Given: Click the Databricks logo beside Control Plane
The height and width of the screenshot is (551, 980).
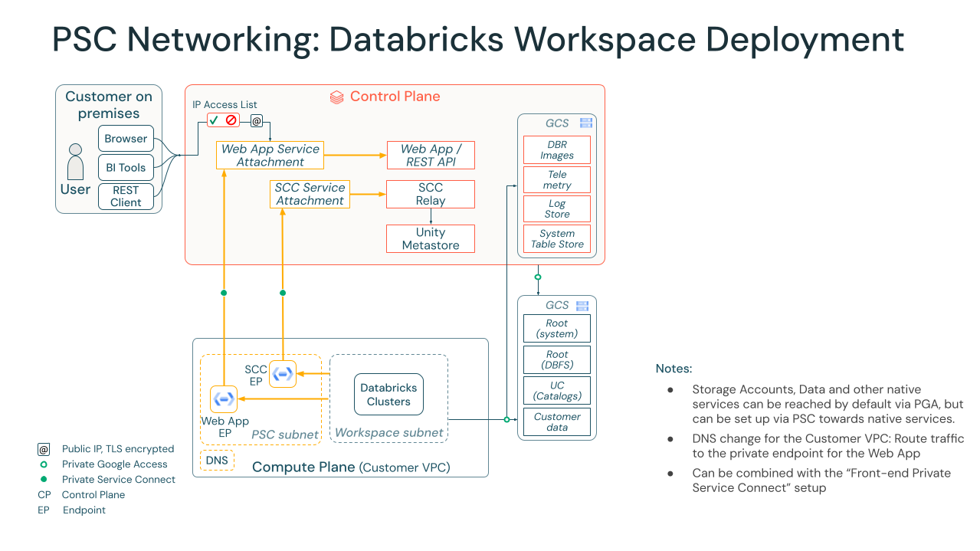Looking at the screenshot, I should tap(336, 97).
